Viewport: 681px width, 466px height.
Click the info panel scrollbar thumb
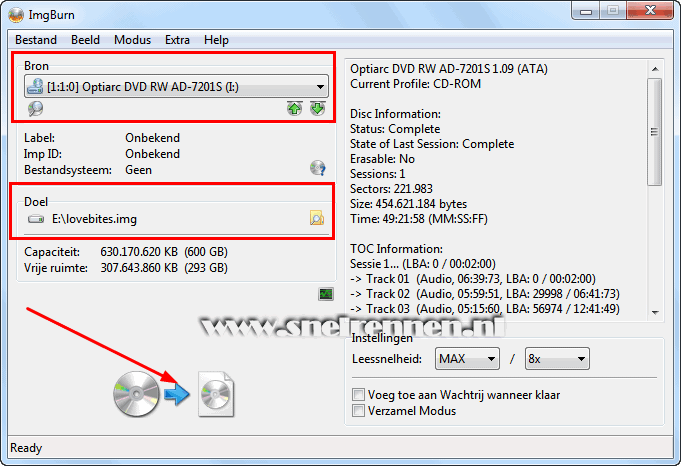[x=655, y=132]
